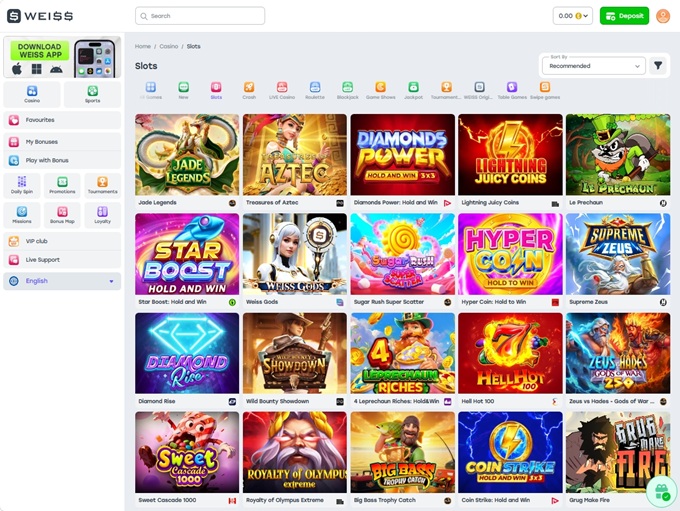Screen dimensions: 680x511
Task: Click provider icon beside Weiss Gods title
Action: [340, 302]
